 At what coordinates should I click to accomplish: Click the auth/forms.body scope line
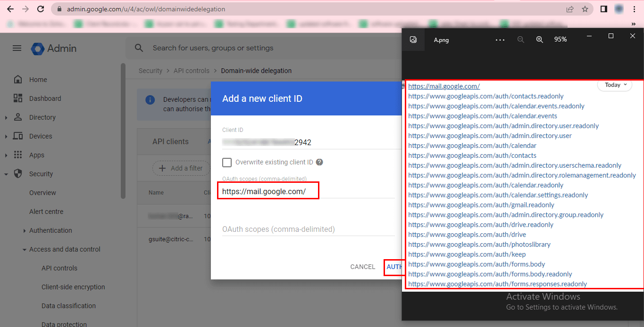tap(477, 264)
